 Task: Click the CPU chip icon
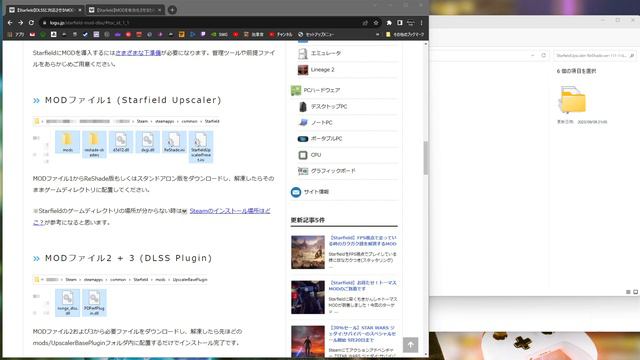[x=303, y=155]
